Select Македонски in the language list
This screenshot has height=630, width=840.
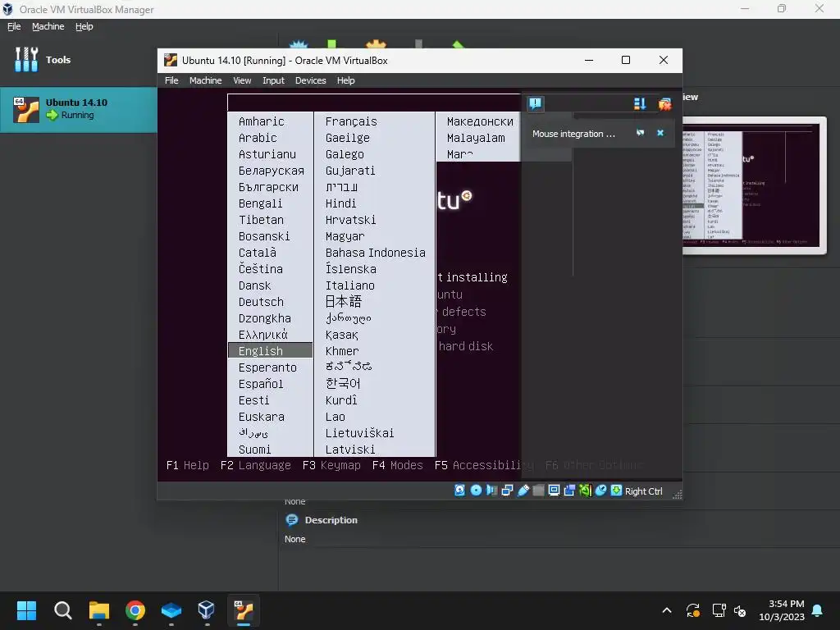point(480,121)
